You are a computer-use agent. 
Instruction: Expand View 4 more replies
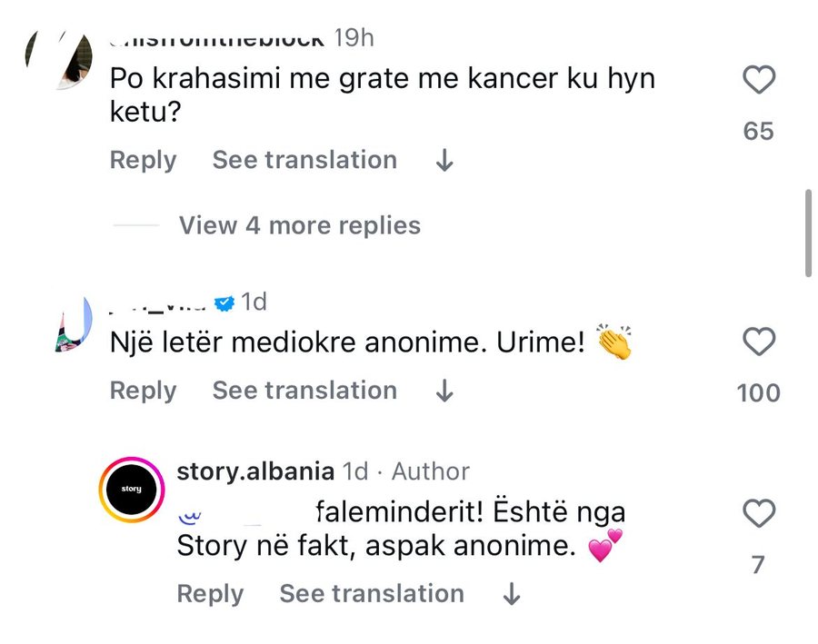pyautogui.click(x=298, y=225)
